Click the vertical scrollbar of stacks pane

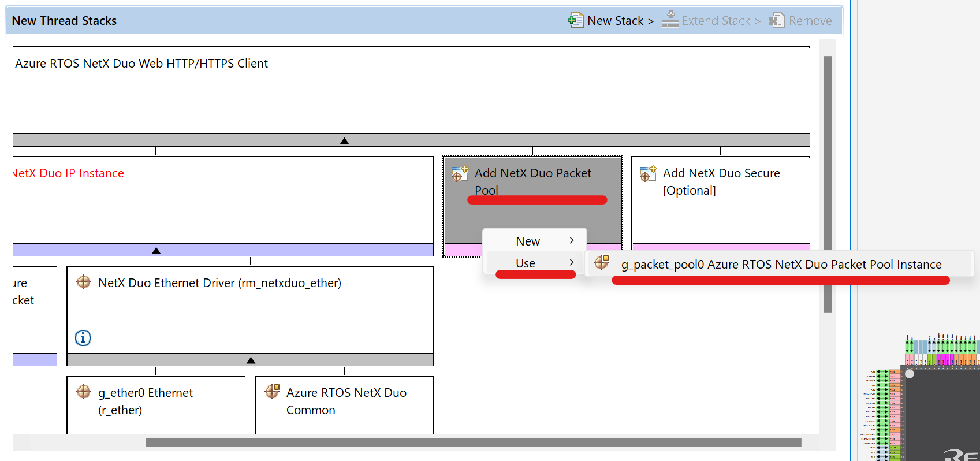click(828, 184)
